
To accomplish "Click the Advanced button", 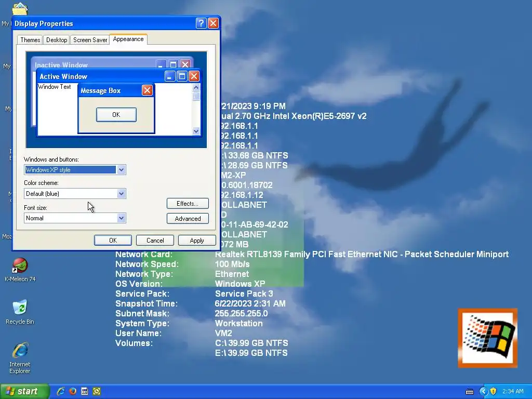I will pyautogui.click(x=188, y=219).
